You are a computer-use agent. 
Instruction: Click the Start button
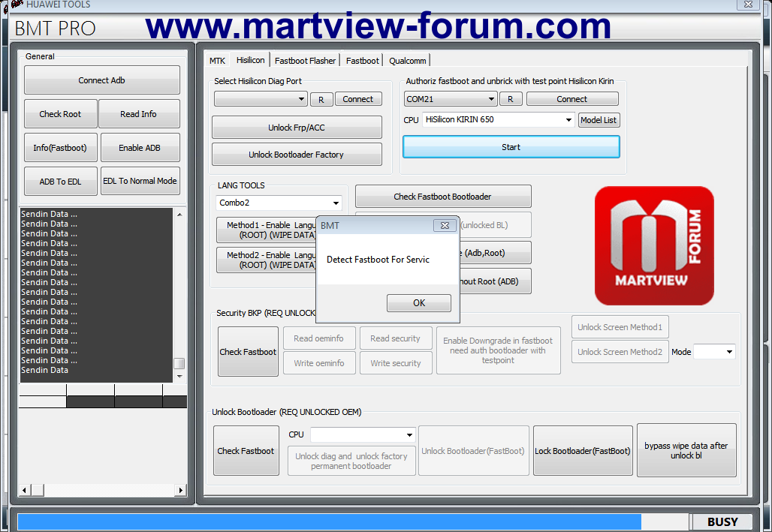(x=511, y=146)
